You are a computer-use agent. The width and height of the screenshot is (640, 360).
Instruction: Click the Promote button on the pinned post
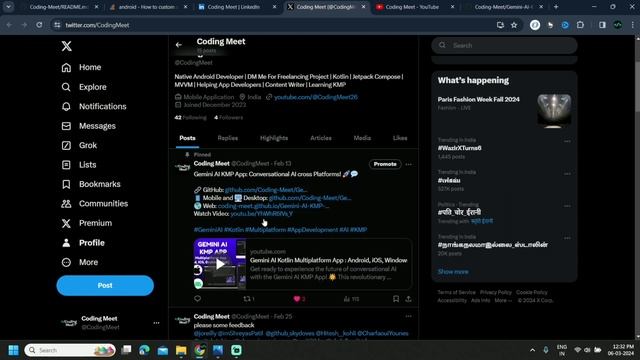pyautogui.click(x=385, y=164)
